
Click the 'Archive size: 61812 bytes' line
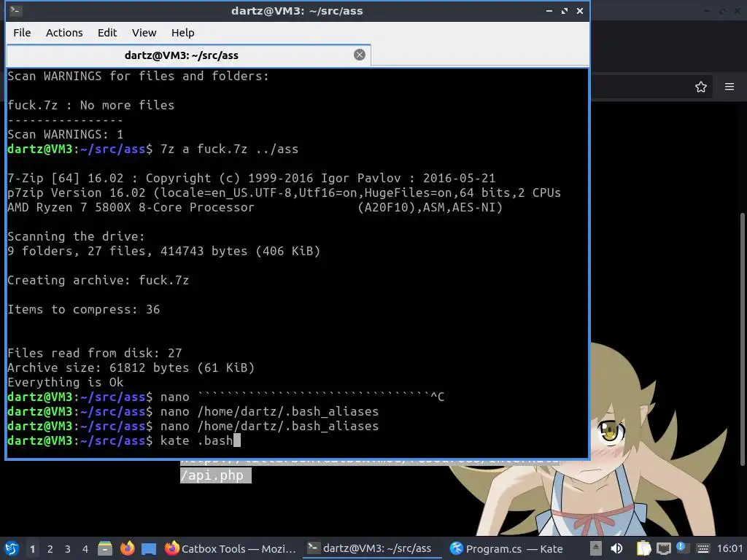point(131,367)
